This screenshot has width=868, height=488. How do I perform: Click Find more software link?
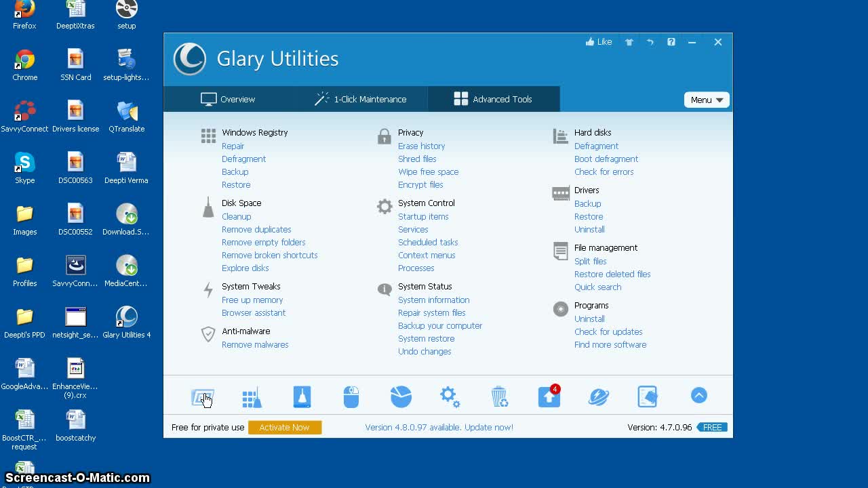click(610, 345)
